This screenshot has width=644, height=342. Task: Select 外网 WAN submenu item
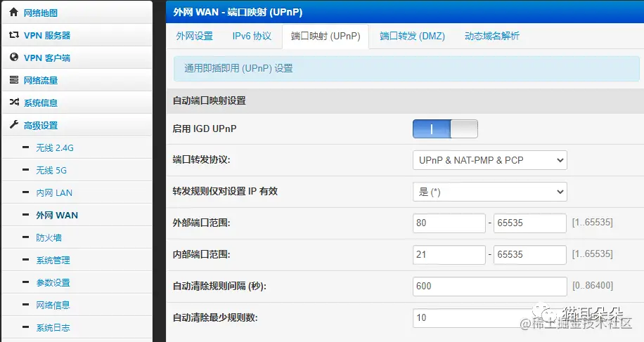[x=57, y=216]
